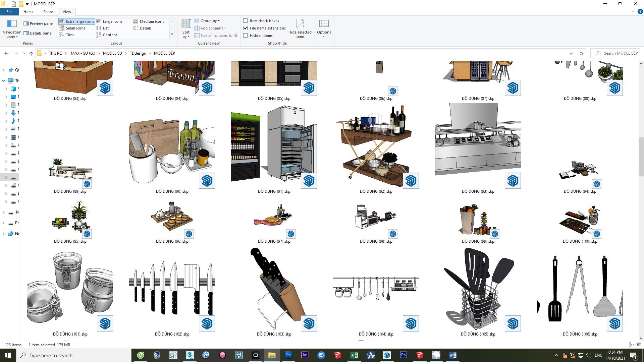Switch to the Home ribbon tab
Image resolution: width=644 pixels, height=362 pixels.
coord(28,12)
